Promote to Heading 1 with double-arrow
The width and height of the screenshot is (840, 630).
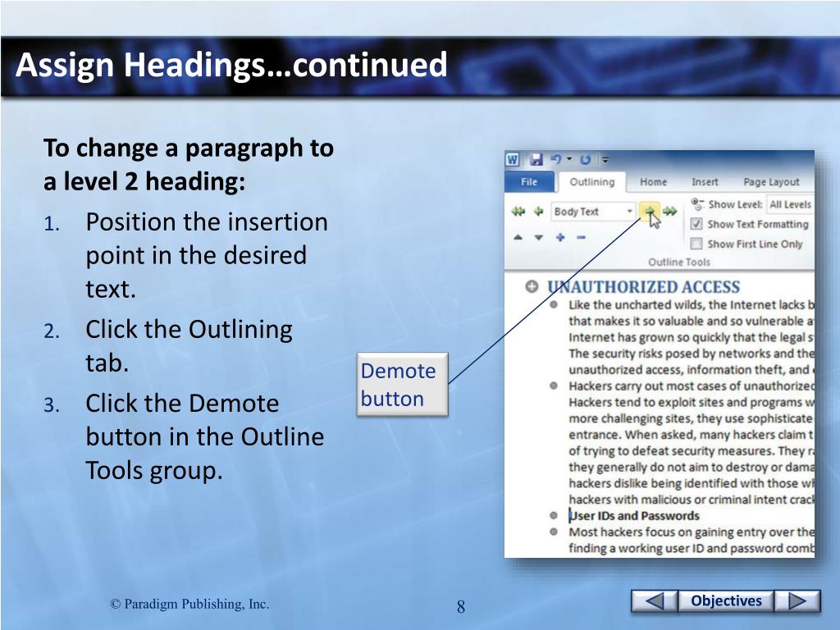pyautogui.click(x=518, y=211)
